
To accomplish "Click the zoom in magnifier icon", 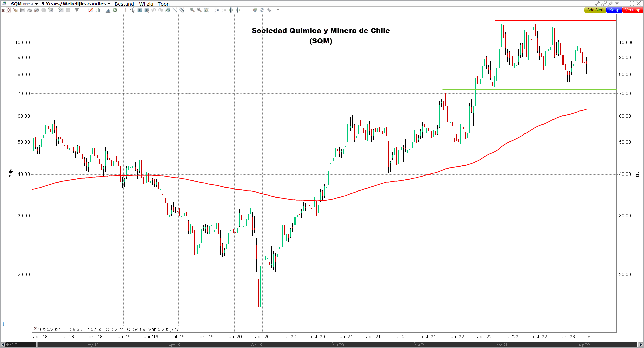I will [192, 10].
